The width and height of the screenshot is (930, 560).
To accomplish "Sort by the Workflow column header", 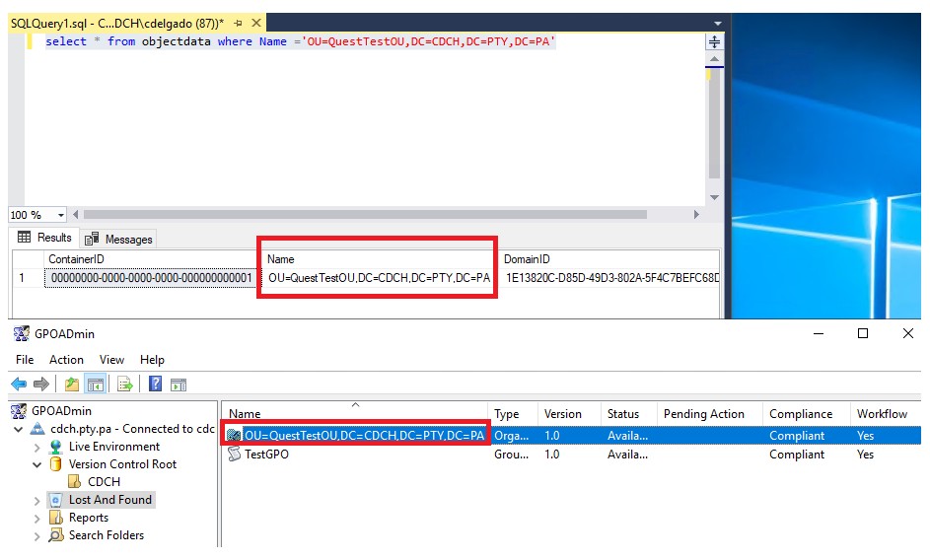I will [885, 413].
